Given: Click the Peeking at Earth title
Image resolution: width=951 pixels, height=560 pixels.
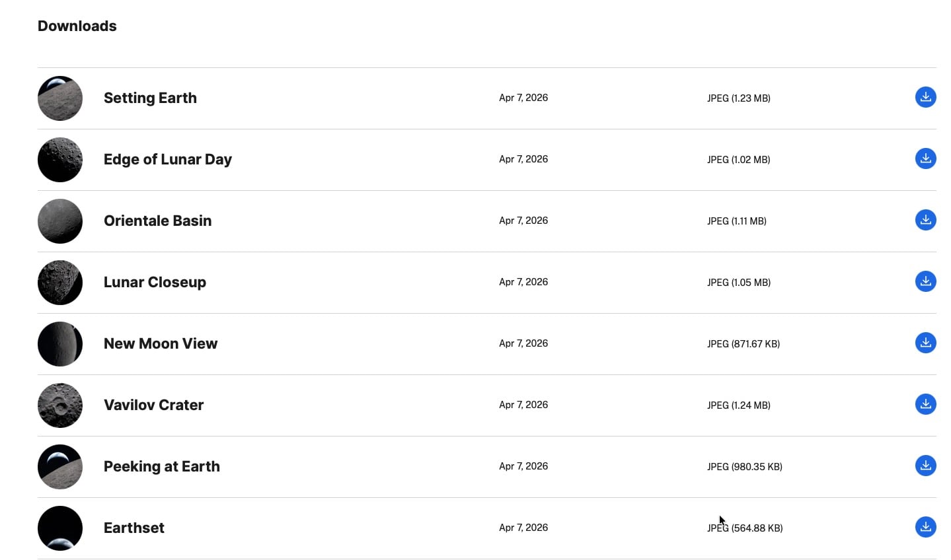Looking at the screenshot, I should tap(162, 467).
